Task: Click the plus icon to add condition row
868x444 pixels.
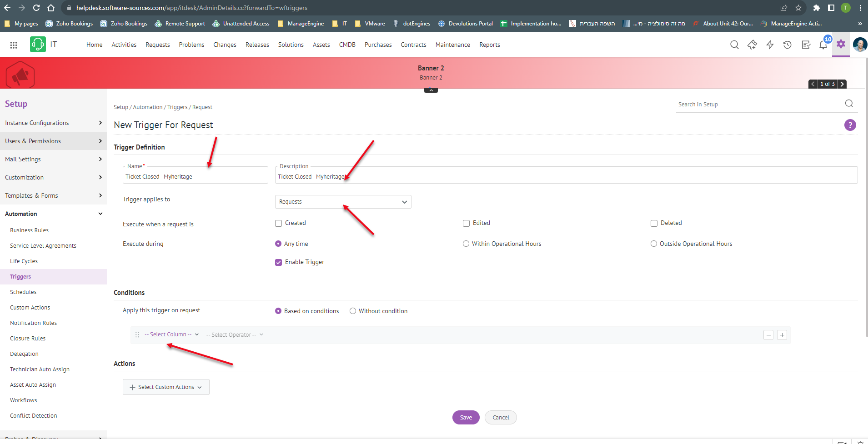Action: click(782, 335)
